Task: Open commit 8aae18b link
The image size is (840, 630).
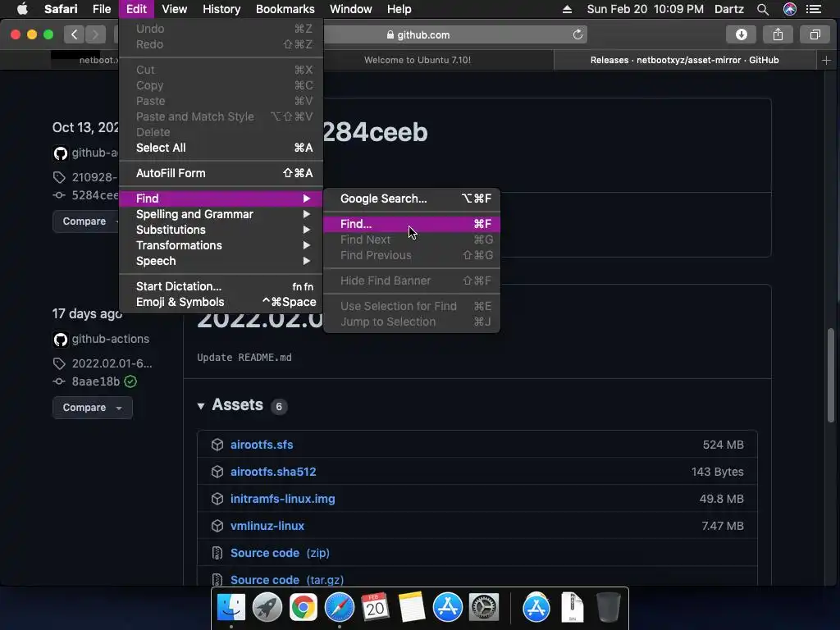Action: [x=96, y=381]
